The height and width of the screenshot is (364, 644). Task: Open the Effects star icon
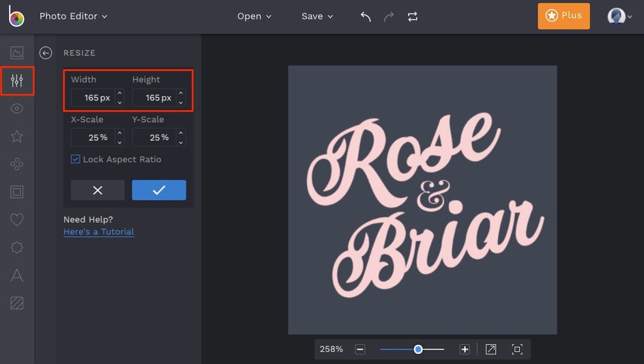click(x=17, y=137)
